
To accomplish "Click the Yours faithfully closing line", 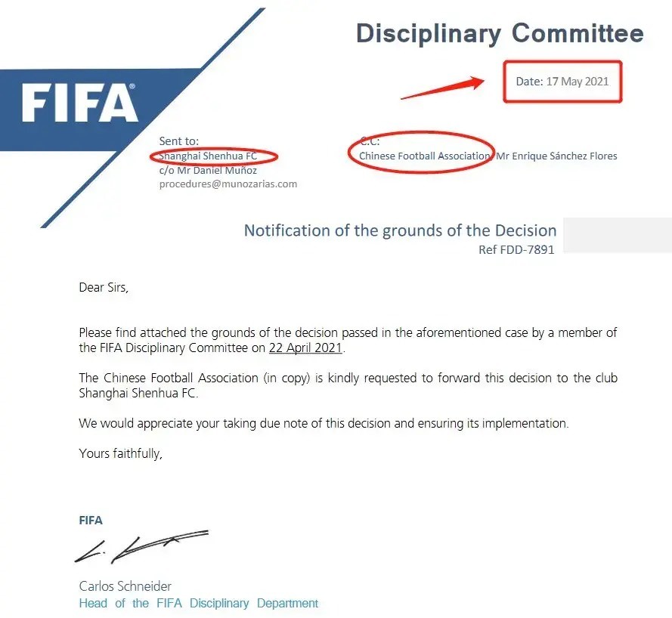I will [x=120, y=453].
